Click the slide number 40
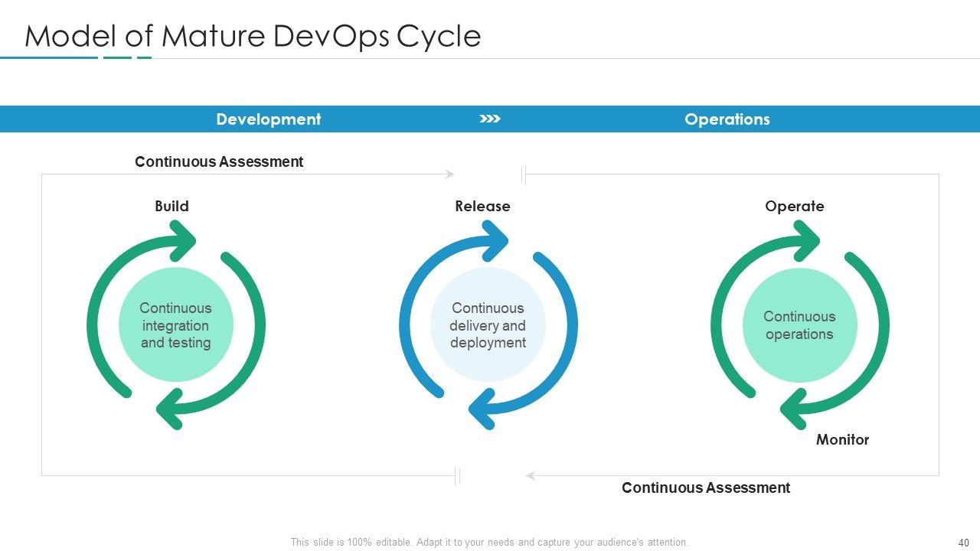Viewport: 980px width, 551px height. point(963,543)
